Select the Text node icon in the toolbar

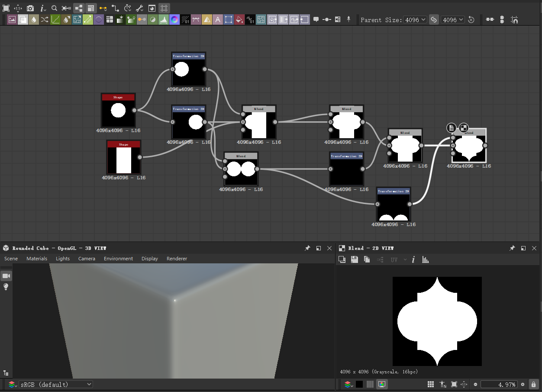coord(218,19)
